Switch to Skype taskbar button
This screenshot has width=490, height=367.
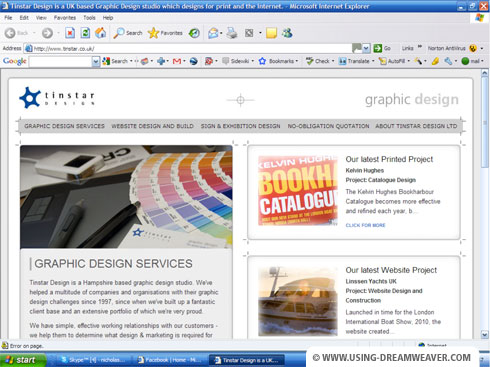pos(94,360)
